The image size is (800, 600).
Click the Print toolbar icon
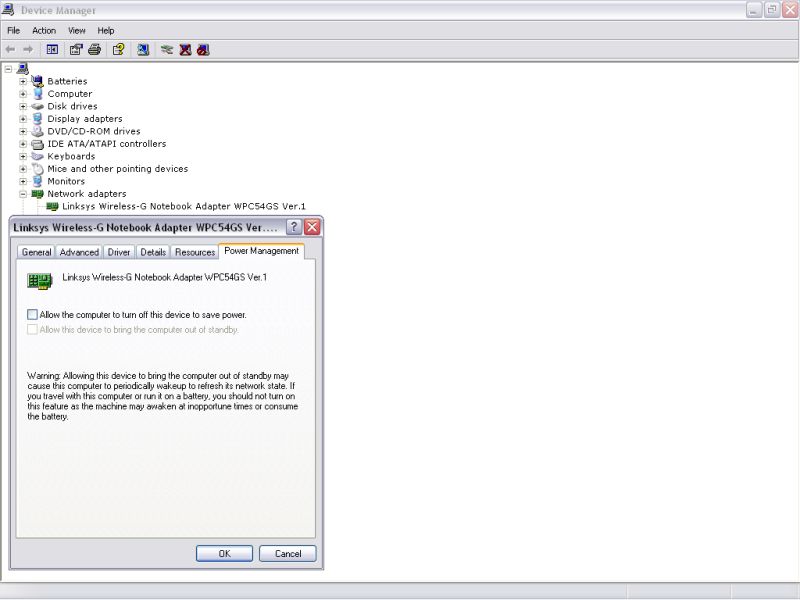click(x=94, y=49)
